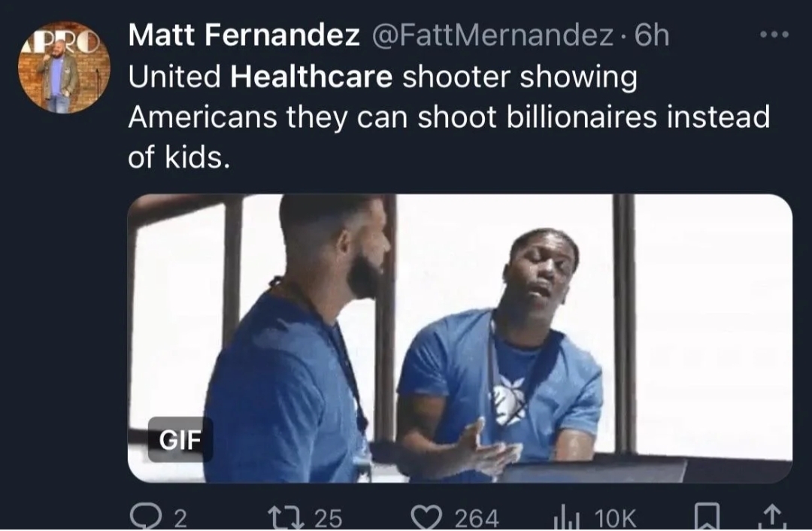Click the reply count of 2

click(180, 517)
